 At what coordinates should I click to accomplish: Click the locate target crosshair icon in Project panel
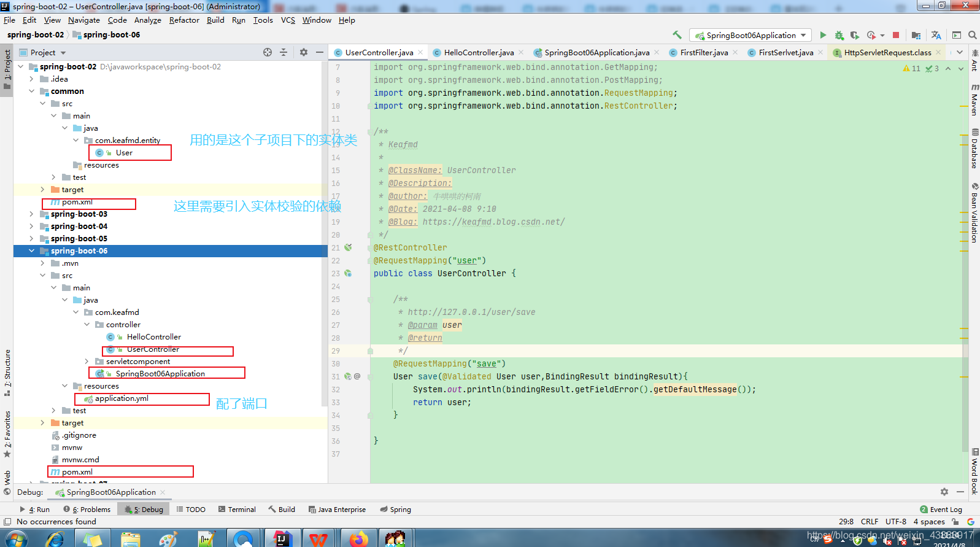(268, 53)
